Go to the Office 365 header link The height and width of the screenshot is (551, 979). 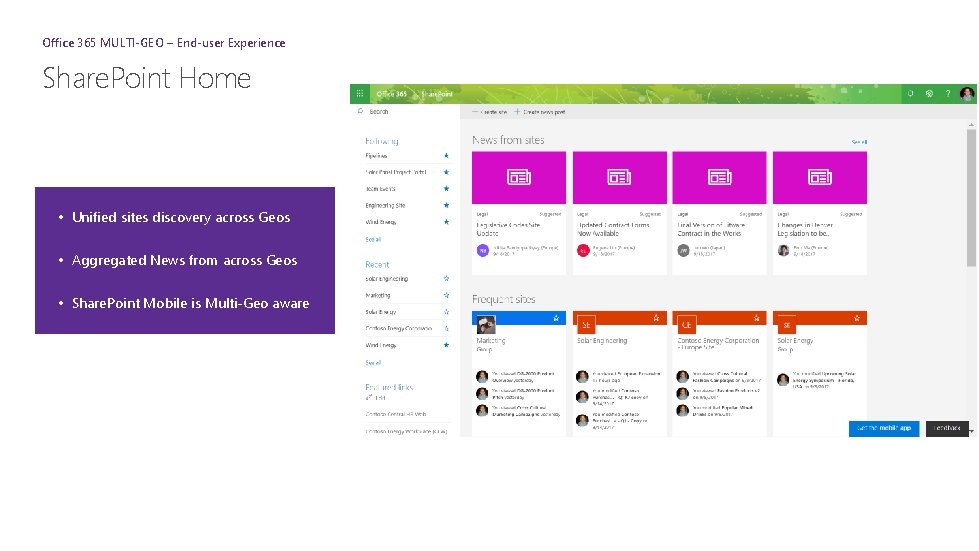click(391, 94)
